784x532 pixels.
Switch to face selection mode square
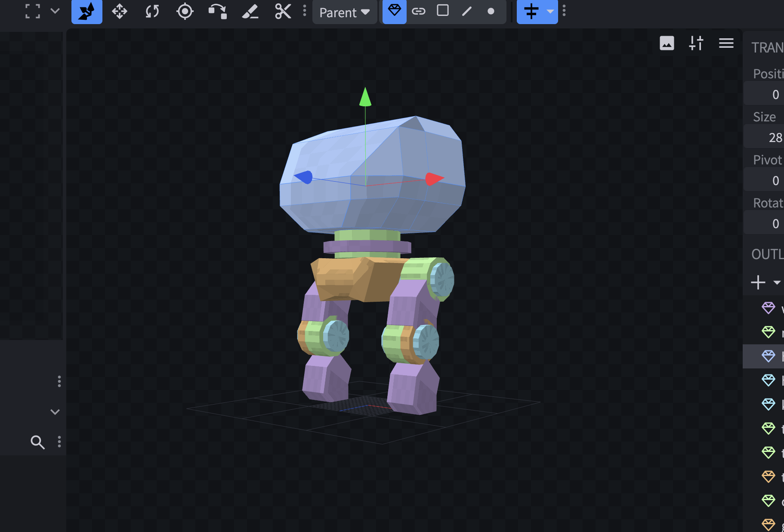tap(443, 11)
